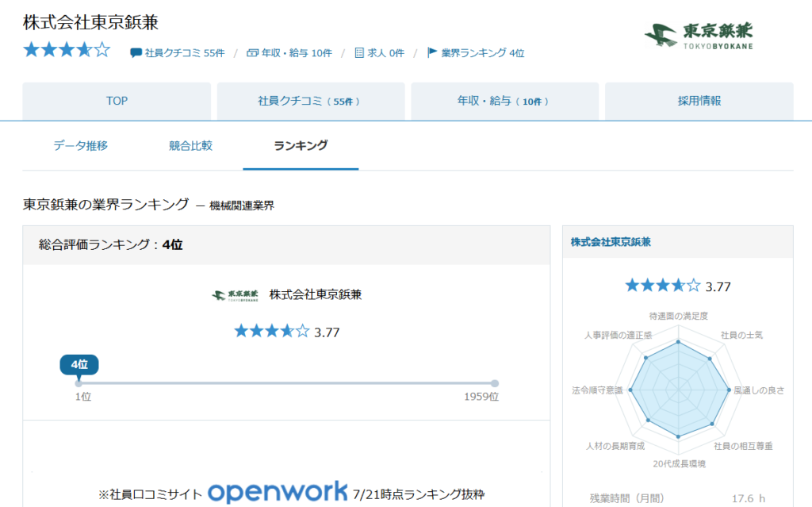This screenshot has width=812, height=507.
Task: Click the speech bubble icon beside 社員クチコミ 55件
Action: pyautogui.click(x=136, y=53)
